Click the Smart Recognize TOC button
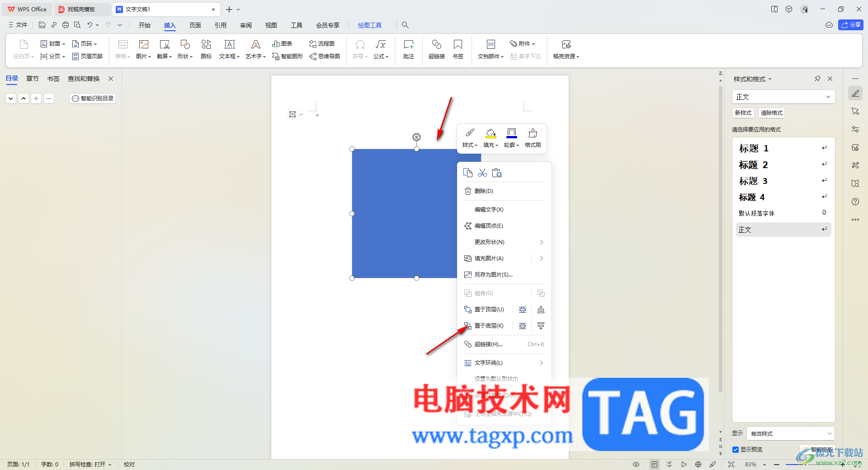The image size is (868, 470). (93, 99)
